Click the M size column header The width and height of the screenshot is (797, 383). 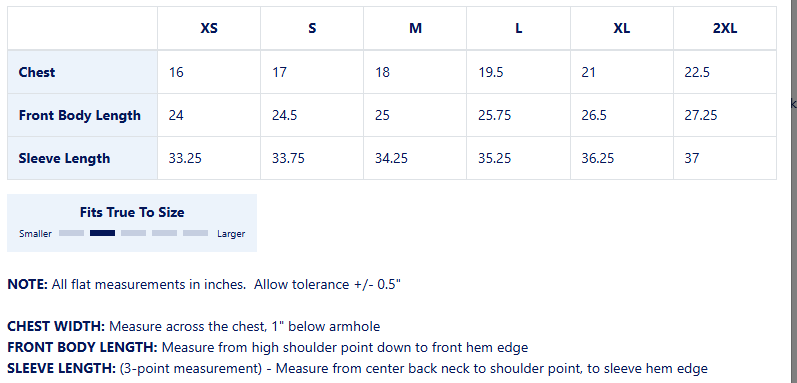pos(415,28)
